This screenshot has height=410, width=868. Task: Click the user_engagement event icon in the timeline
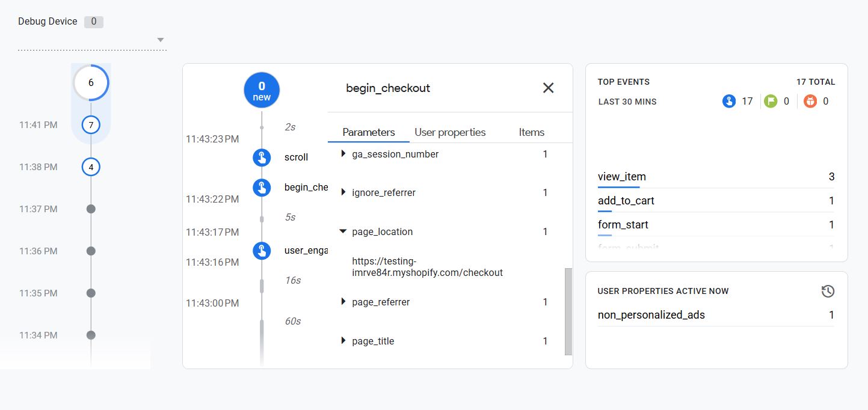262,250
